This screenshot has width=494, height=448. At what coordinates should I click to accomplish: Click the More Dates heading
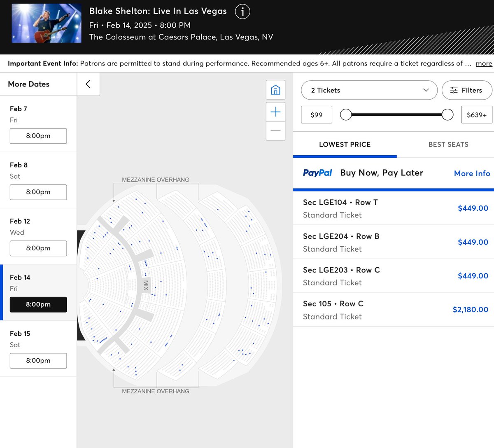click(29, 84)
